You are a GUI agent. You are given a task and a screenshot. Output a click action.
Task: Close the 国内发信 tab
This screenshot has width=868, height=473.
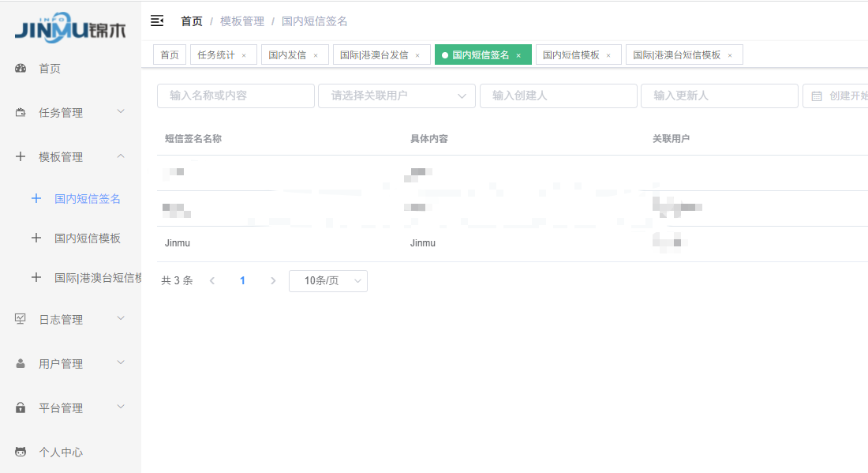314,54
